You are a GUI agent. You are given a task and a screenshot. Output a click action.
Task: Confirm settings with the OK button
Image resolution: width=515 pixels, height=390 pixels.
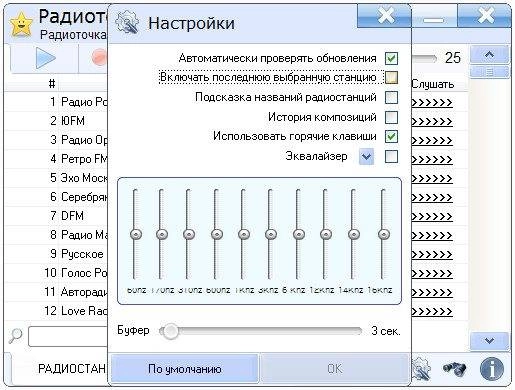(x=334, y=369)
